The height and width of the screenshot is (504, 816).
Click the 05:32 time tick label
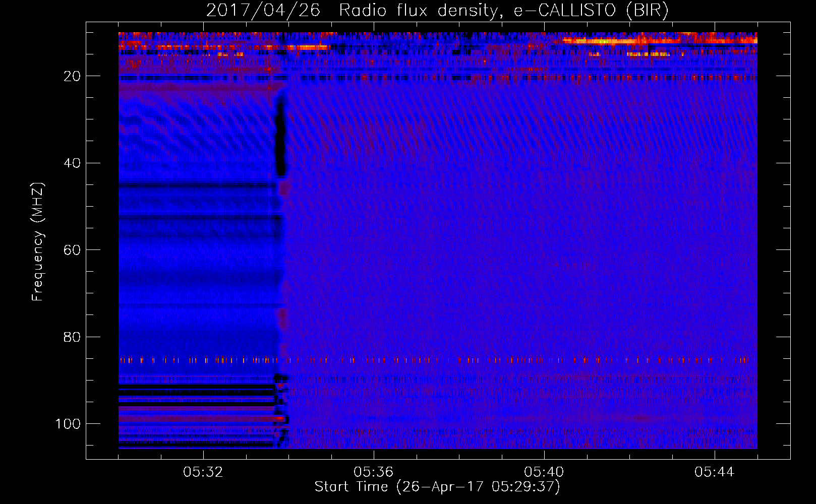[203, 472]
